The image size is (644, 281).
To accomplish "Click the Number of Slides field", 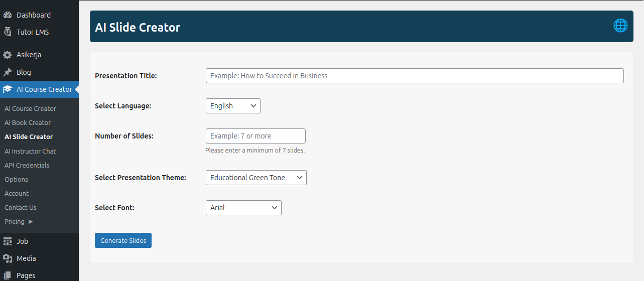I will (255, 136).
